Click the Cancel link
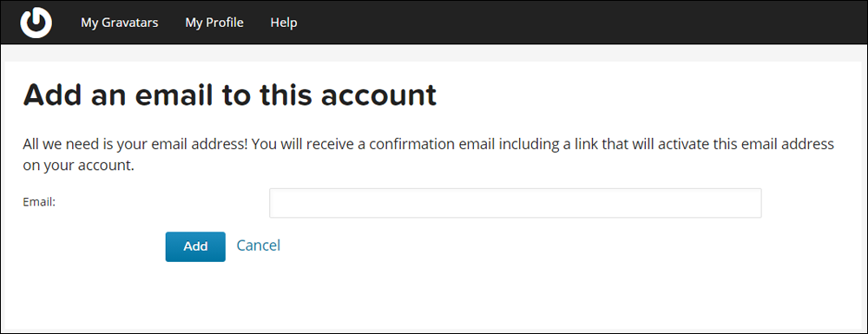Screen dimensions: 868x334 click(259, 245)
